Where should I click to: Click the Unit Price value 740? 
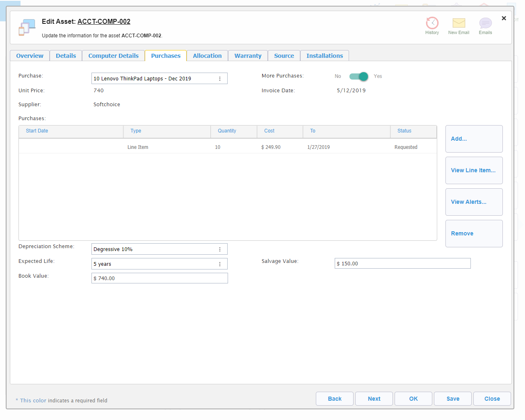click(98, 91)
